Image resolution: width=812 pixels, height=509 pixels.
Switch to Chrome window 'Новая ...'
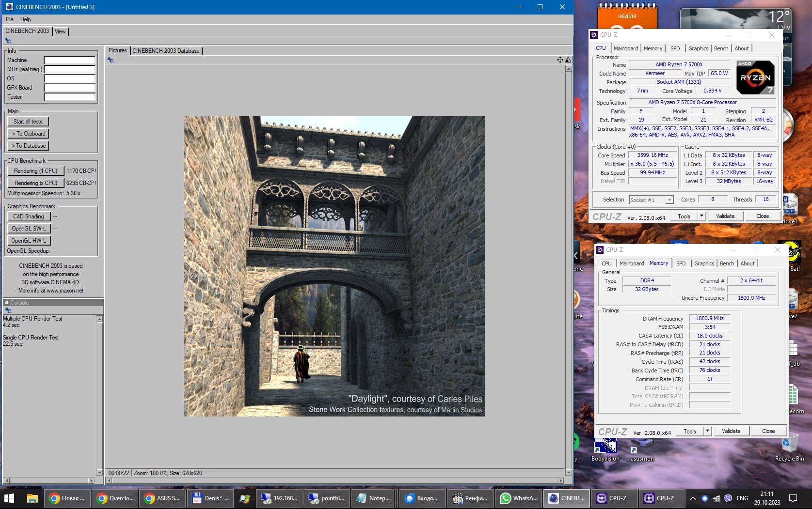click(67, 498)
